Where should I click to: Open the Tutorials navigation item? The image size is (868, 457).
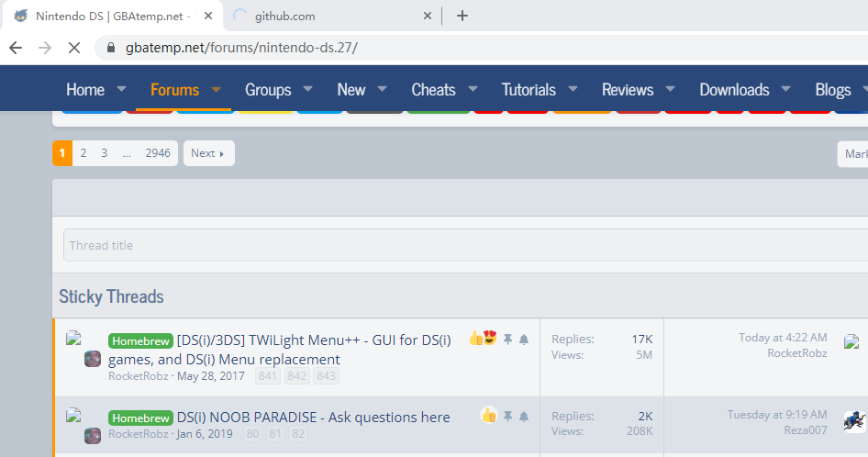click(x=529, y=90)
